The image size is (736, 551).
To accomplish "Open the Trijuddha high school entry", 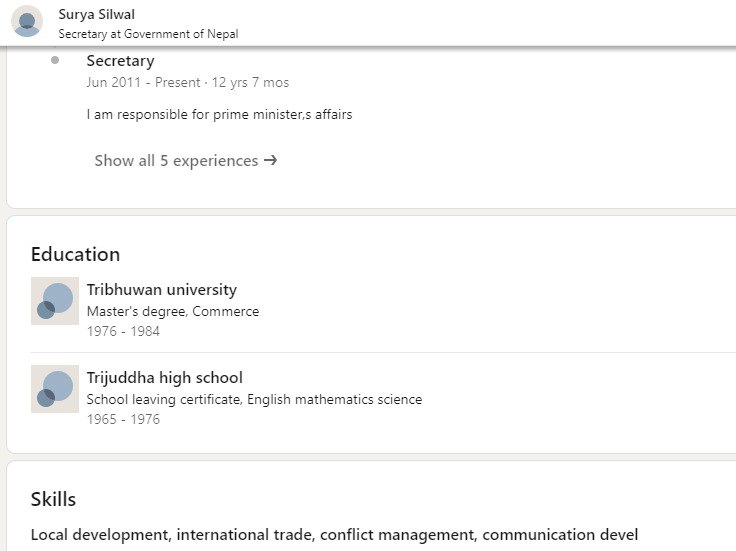I will tap(165, 378).
